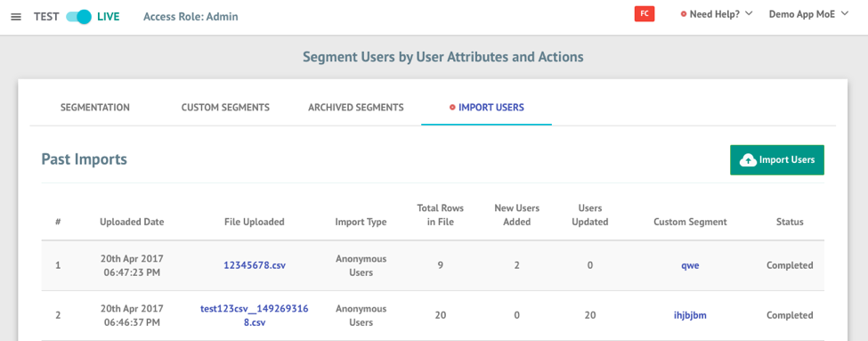Select the Import Users tab
Image resolution: width=868 pixels, height=341 pixels.
tap(487, 108)
